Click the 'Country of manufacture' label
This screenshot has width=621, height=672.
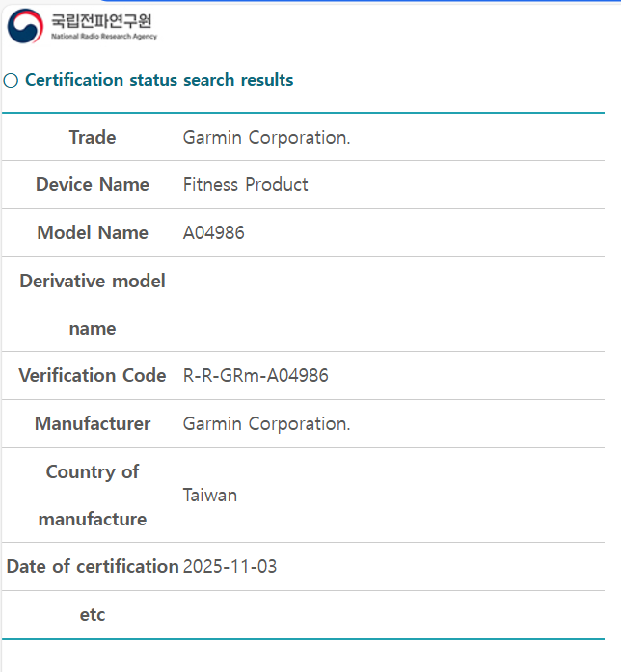(93, 496)
